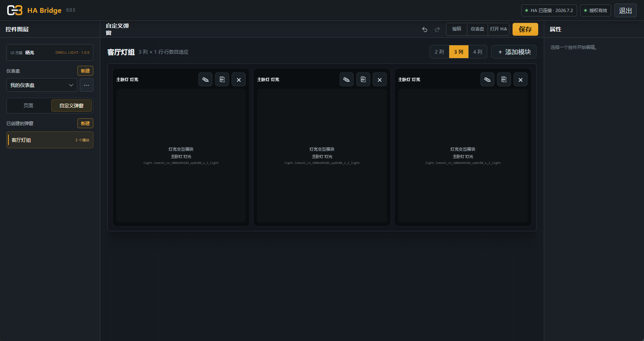Delete the third module using its X icon

click(x=521, y=79)
